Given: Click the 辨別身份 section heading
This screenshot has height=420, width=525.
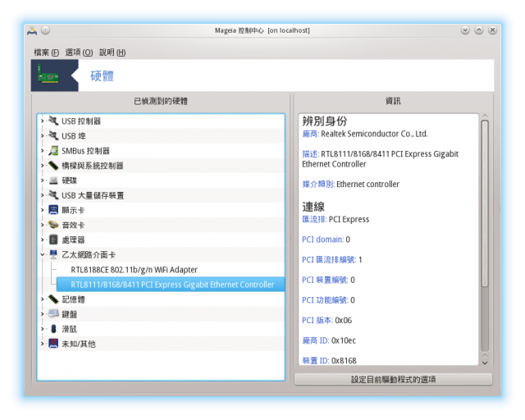Looking at the screenshot, I should [325, 121].
